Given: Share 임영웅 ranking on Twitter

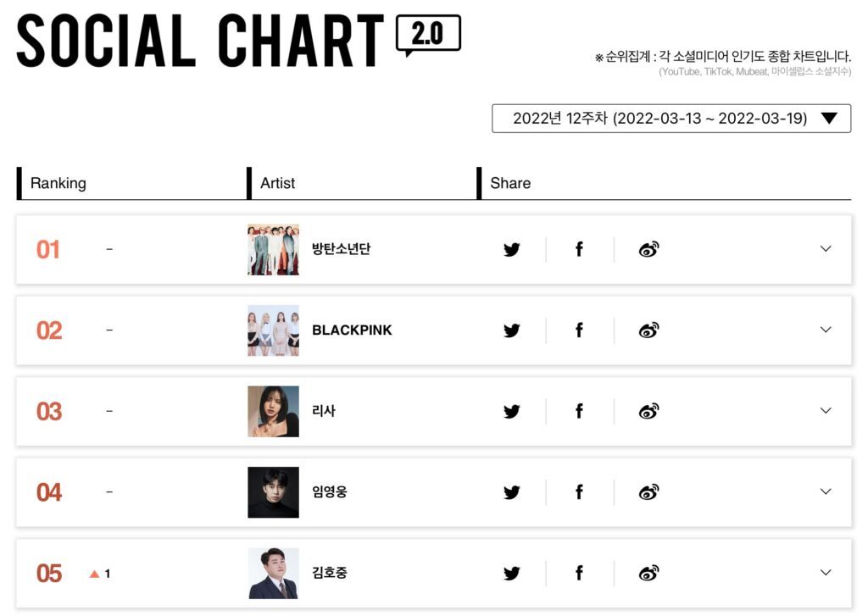Looking at the screenshot, I should tap(511, 492).
